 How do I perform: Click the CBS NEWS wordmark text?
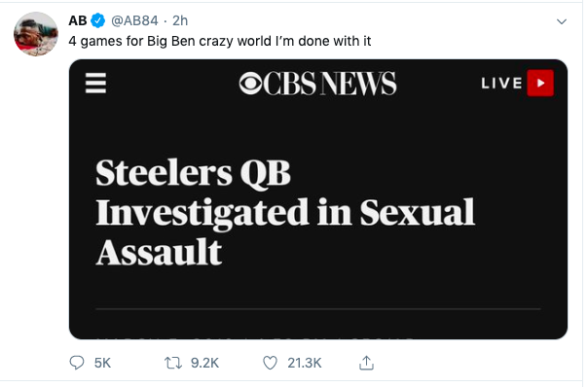point(330,84)
